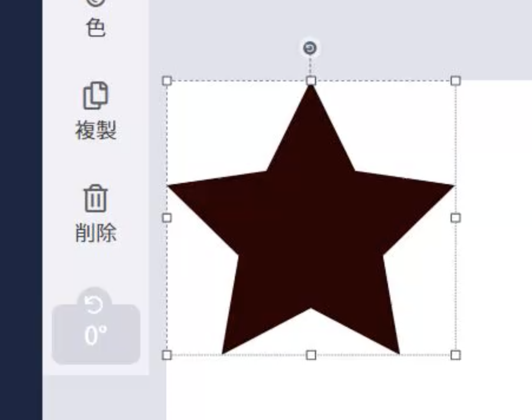Viewport: 532px width, 420px height.
Task: Select the top-left corner resize handle
Action: pos(167,81)
